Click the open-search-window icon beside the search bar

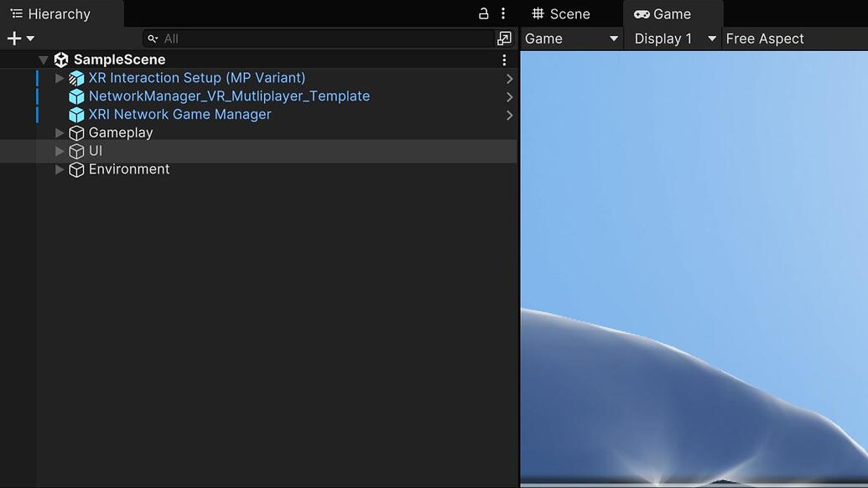pos(504,38)
